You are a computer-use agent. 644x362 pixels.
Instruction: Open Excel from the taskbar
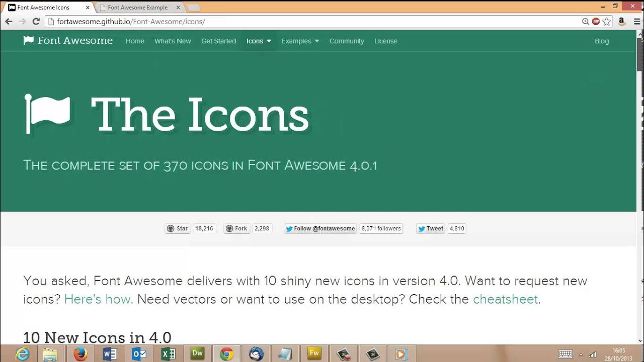[x=168, y=354]
